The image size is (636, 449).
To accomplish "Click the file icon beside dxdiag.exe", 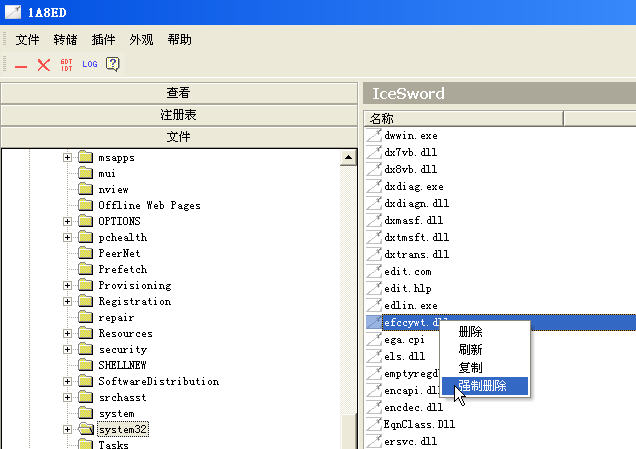I will [374, 186].
